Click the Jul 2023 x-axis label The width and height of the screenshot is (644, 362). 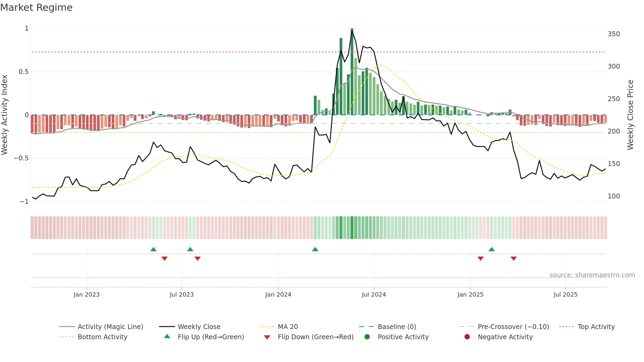click(182, 295)
